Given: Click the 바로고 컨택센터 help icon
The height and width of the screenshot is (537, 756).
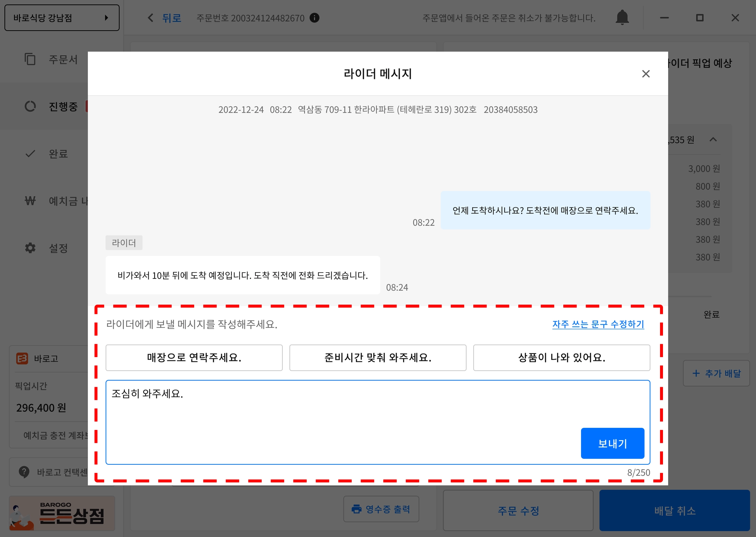Looking at the screenshot, I should click(x=24, y=472).
